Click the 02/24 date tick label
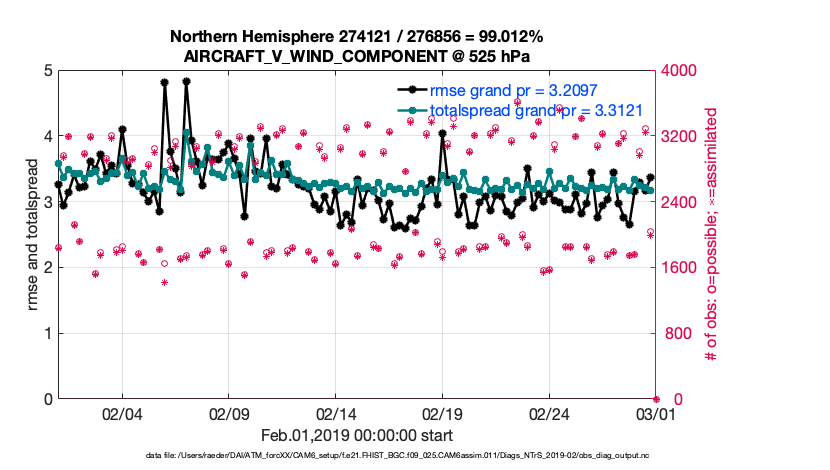The width and height of the screenshot is (830, 470). click(549, 413)
